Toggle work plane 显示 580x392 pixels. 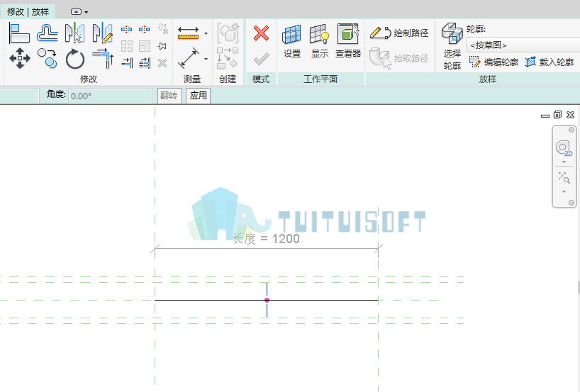pos(320,41)
